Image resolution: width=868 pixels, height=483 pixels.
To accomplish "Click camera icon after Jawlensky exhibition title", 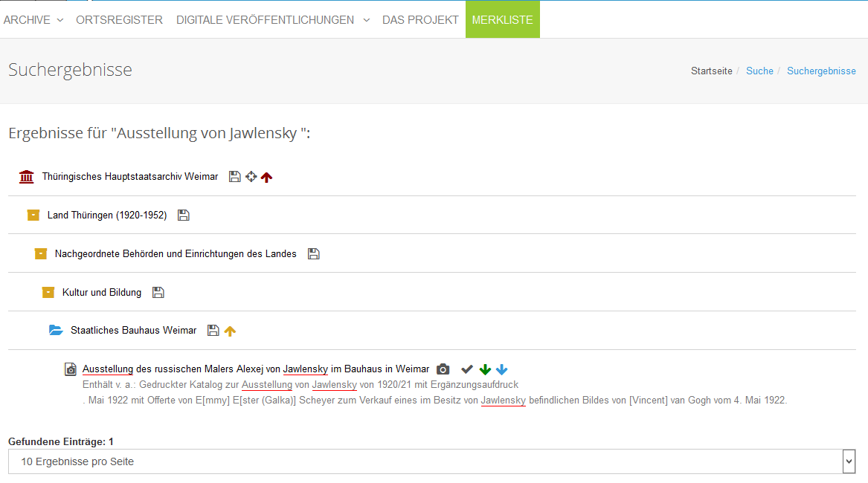I will click(443, 369).
